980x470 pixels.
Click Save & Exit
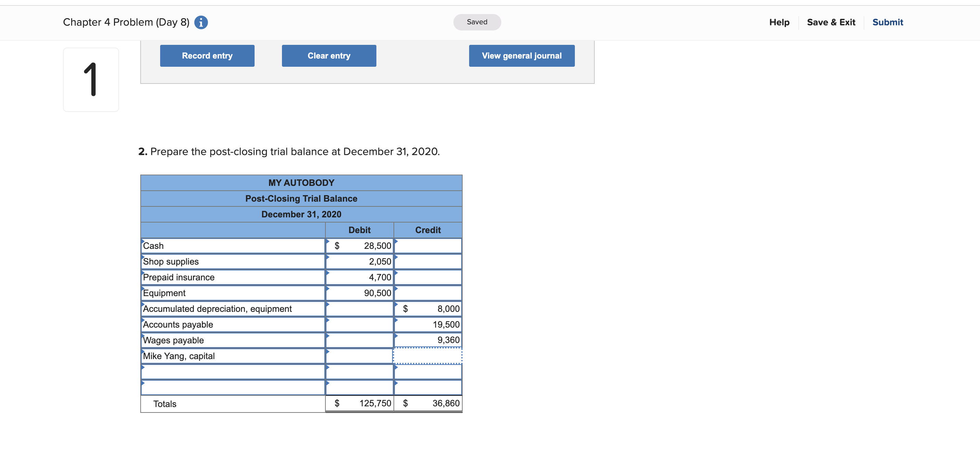click(x=831, y=22)
